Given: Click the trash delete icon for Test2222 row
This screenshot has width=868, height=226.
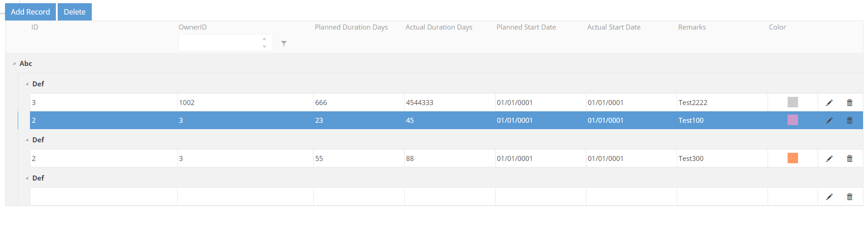Looking at the screenshot, I should click(x=849, y=103).
